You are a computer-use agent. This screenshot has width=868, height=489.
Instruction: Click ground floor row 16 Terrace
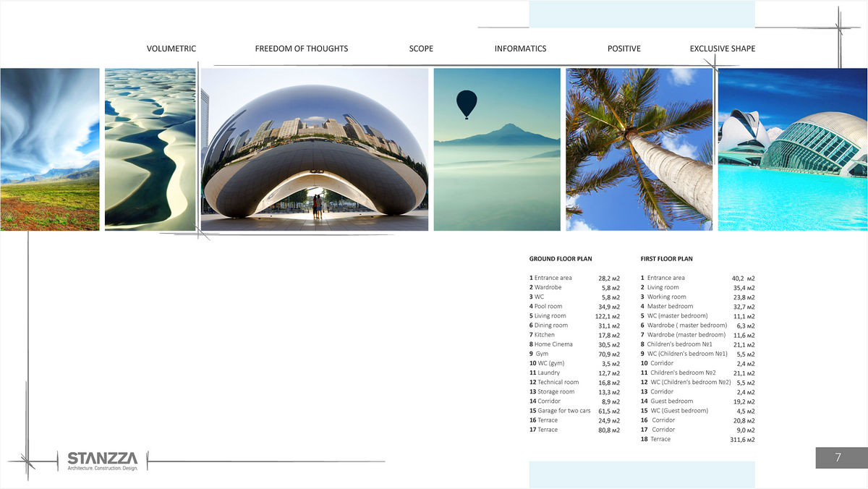tap(574, 420)
